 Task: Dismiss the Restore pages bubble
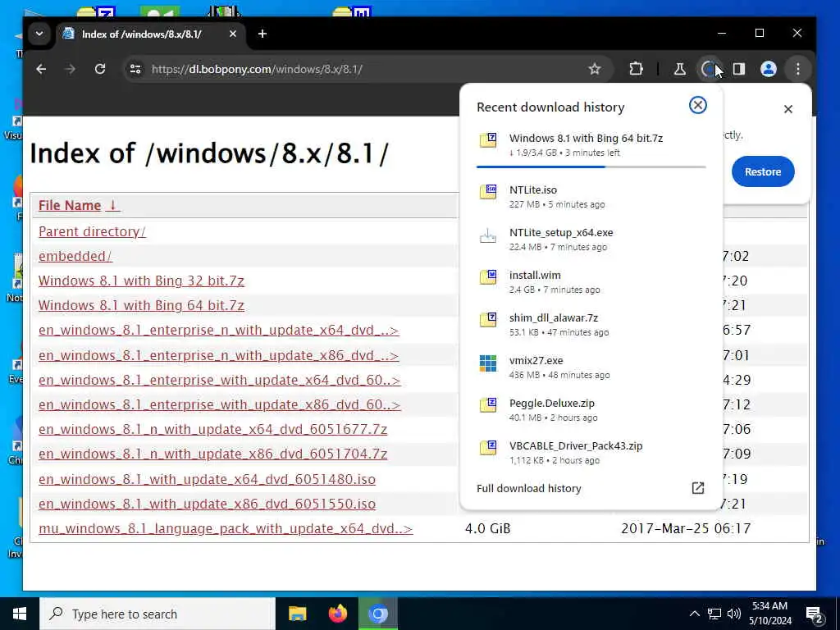788,109
